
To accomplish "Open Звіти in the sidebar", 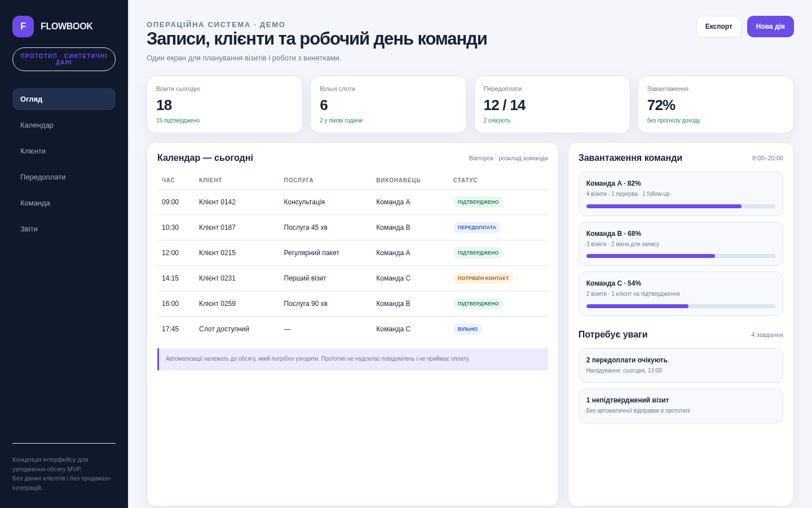I will (x=64, y=229).
